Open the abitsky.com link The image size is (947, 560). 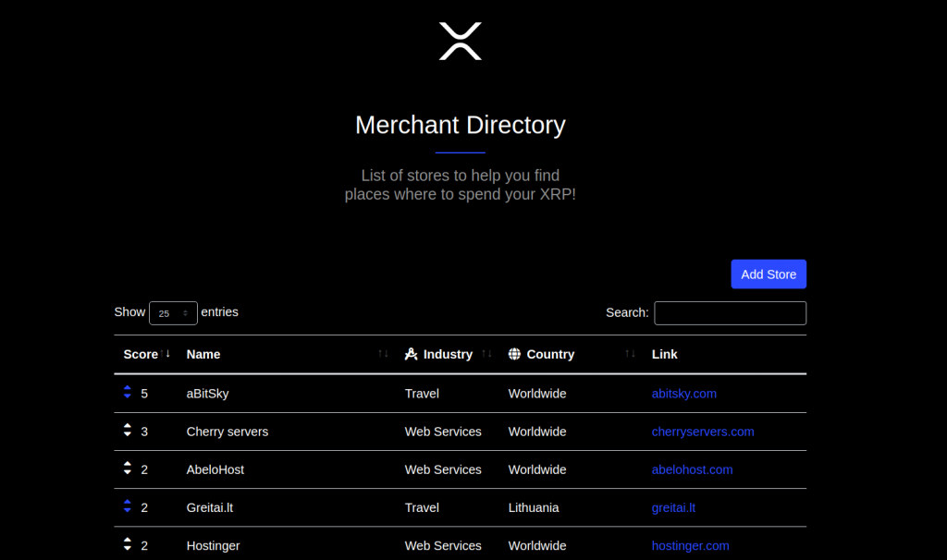tap(683, 394)
